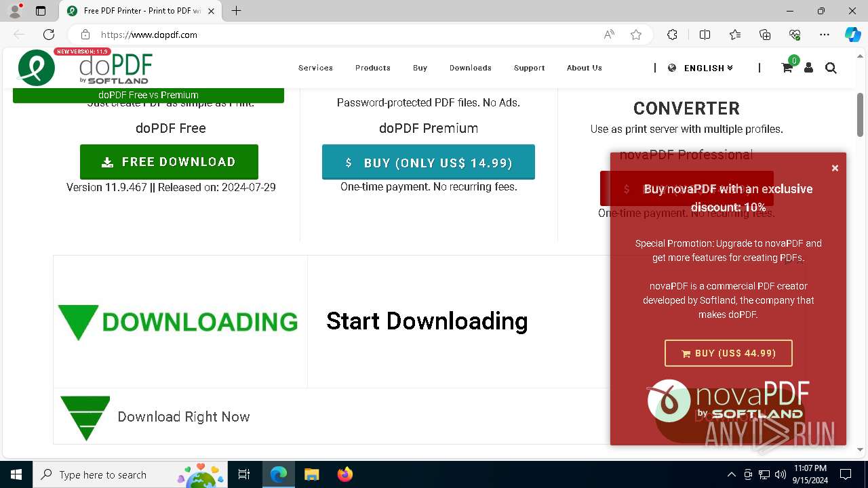Click BUY (US$ 44.99) in the popup
This screenshot has height=488, width=868.
(x=728, y=353)
